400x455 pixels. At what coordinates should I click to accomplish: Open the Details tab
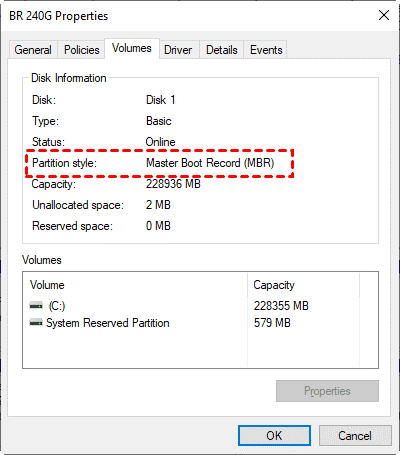(222, 50)
